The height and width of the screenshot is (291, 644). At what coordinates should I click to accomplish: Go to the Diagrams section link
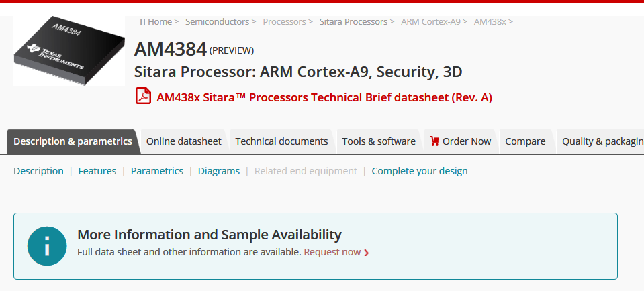[x=219, y=171]
